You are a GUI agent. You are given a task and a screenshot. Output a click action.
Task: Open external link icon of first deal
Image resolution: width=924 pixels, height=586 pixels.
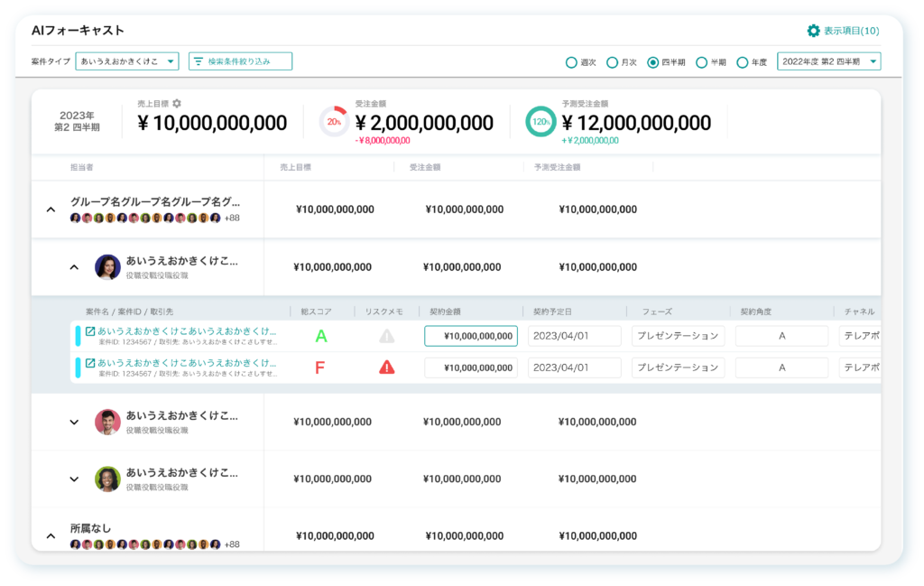point(90,331)
